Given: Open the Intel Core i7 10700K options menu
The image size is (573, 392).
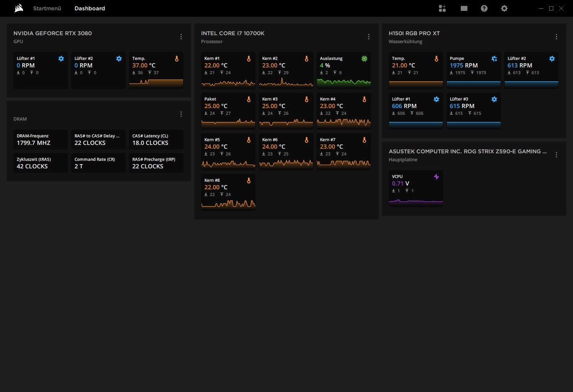Looking at the screenshot, I should [369, 37].
